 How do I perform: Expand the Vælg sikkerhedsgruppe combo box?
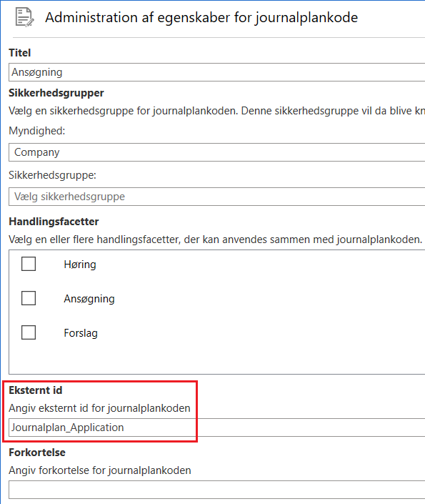[217, 197]
